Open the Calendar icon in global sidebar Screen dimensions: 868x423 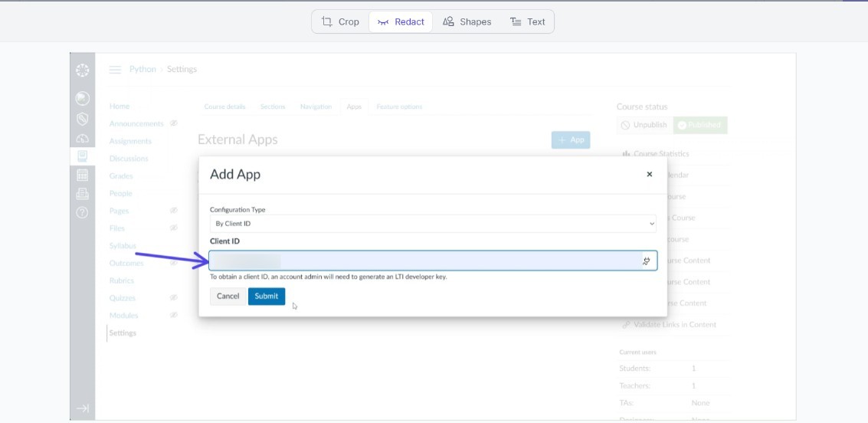click(83, 175)
